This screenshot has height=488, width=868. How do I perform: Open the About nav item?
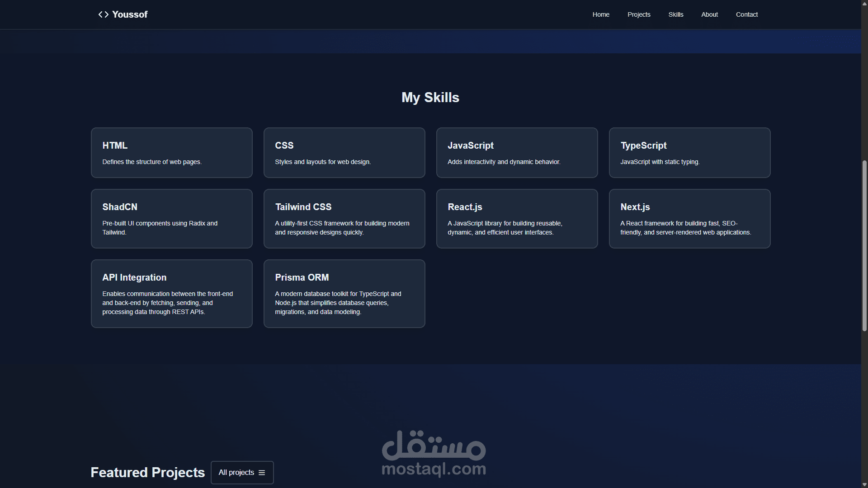[709, 14]
